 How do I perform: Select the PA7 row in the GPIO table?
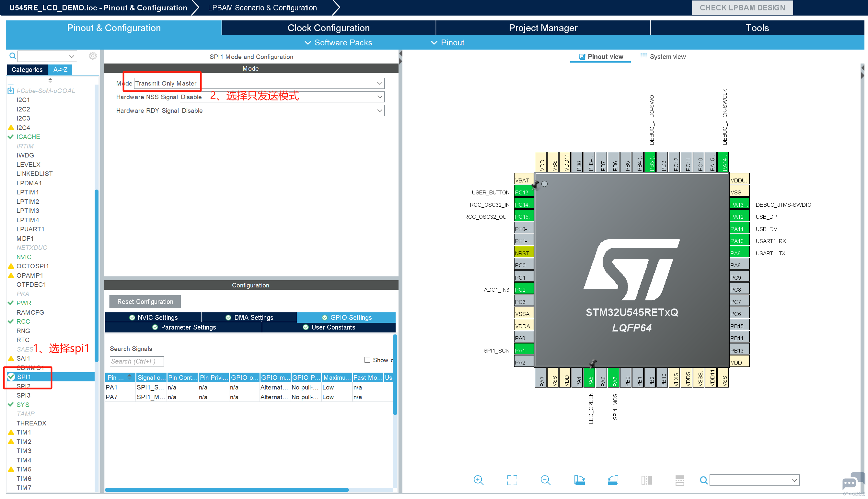pos(249,397)
